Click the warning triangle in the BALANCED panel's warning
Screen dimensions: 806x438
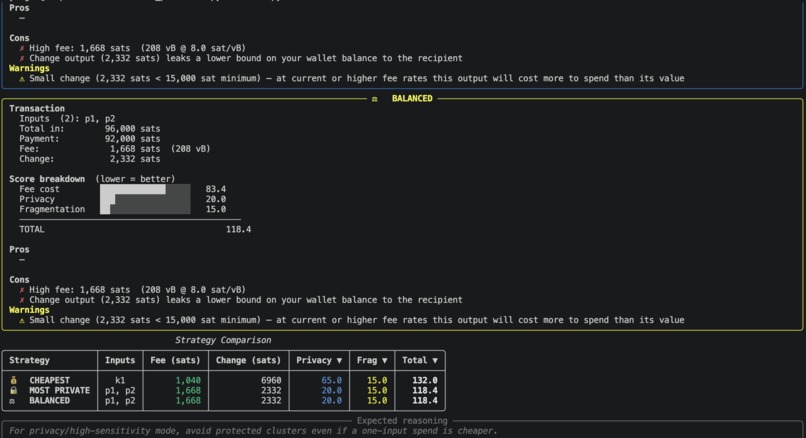click(22, 320)
